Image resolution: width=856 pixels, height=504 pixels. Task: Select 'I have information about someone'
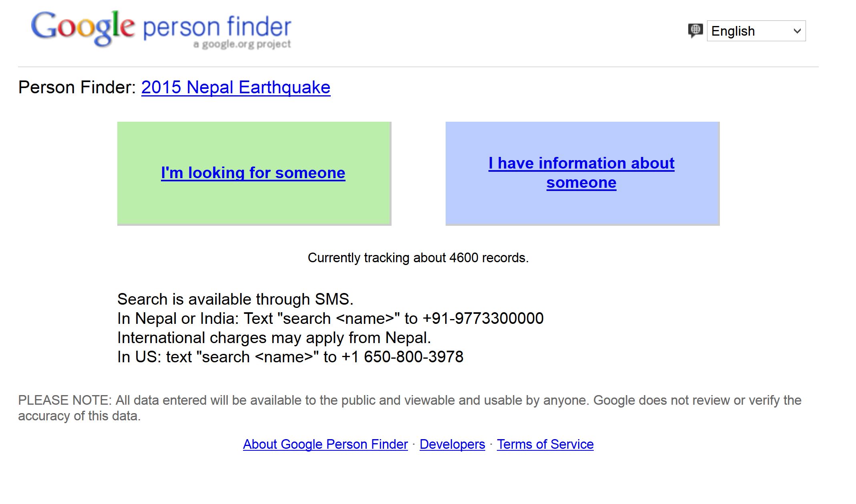point(581,173)
